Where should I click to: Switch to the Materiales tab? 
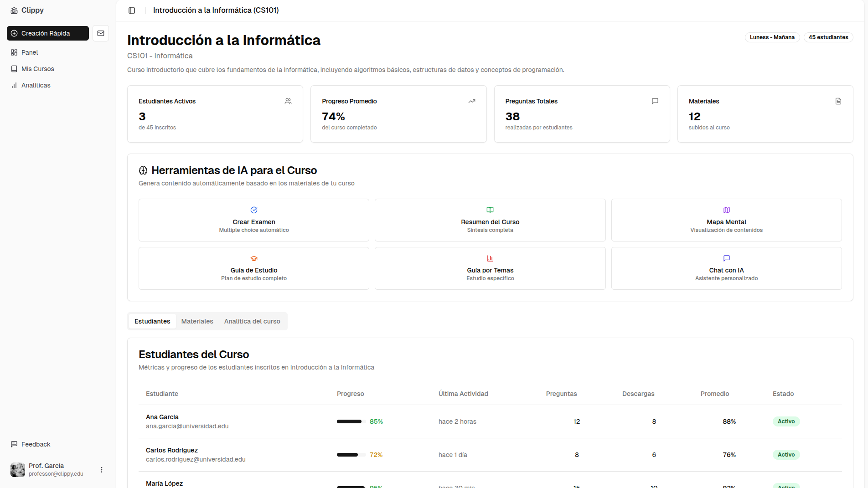(x=197, y=321)
